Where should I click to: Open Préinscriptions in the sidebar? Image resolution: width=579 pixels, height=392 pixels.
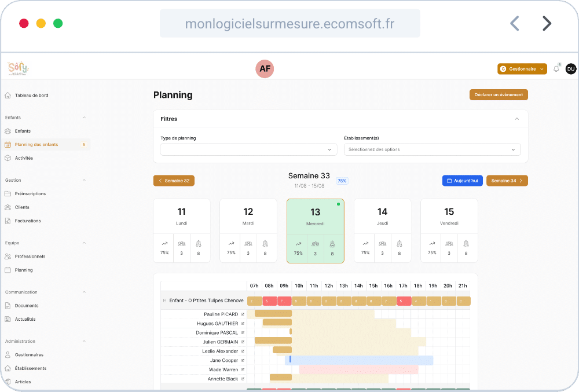(30, 193)
